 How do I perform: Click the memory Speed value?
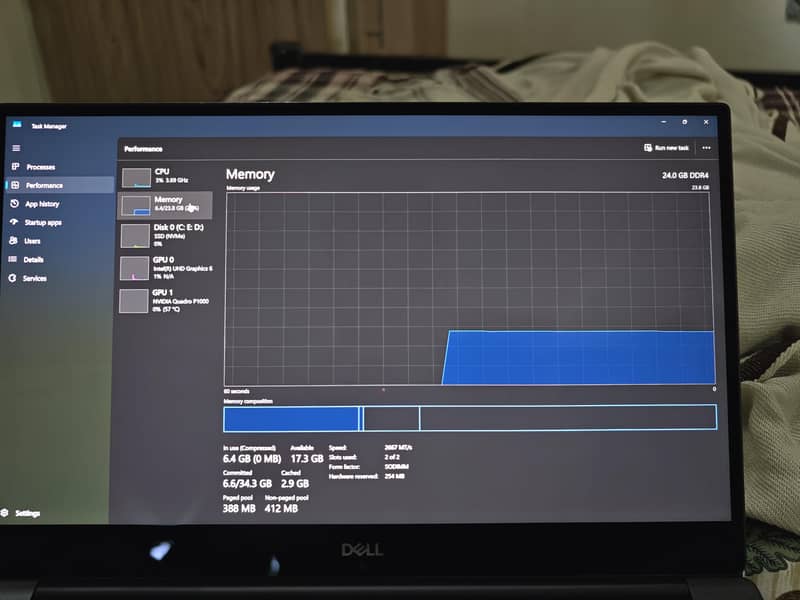point(398,447)
